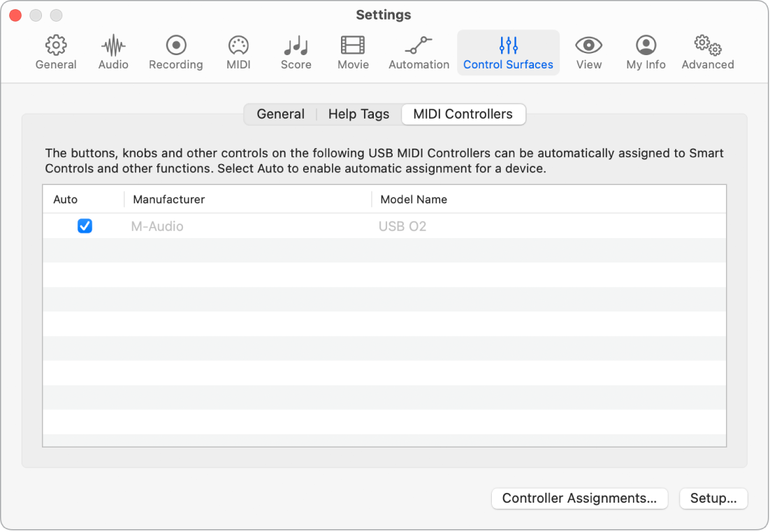Open the Score notation settings pane
Image resolution: width=770 pixels, height=532 pixels.
[x=296, y=52]
